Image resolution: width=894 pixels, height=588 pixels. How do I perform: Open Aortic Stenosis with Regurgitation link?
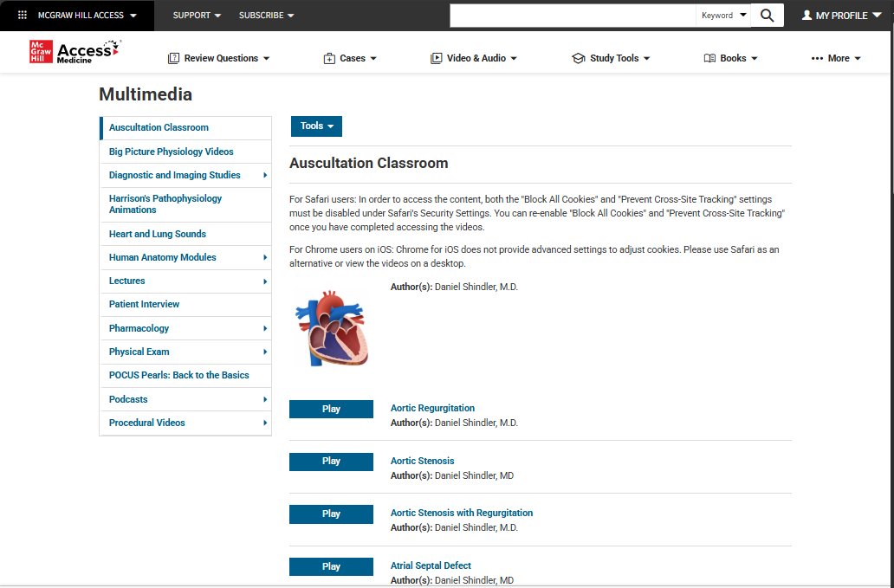click(x=461, y=513)
